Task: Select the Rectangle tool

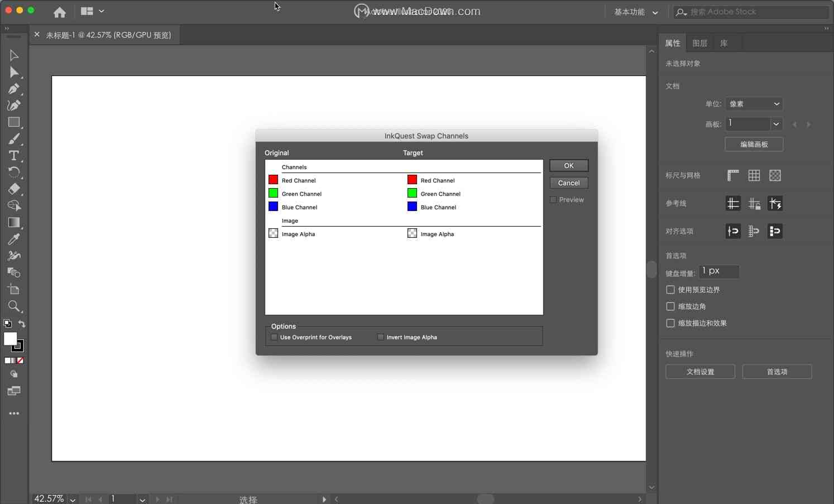Action: pyautogui.click(x=14, y=122)
